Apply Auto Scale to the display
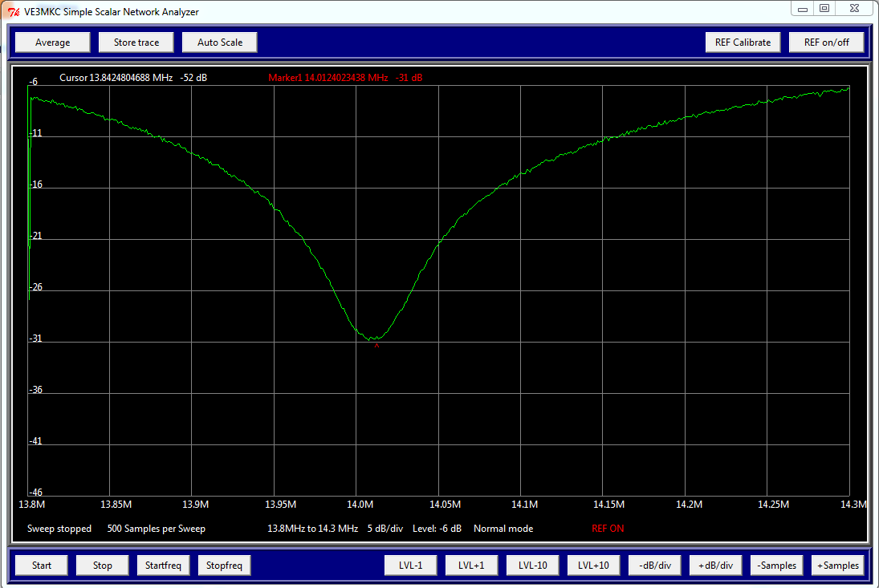The height and width of the screenshot is (588, 879). 219,42
